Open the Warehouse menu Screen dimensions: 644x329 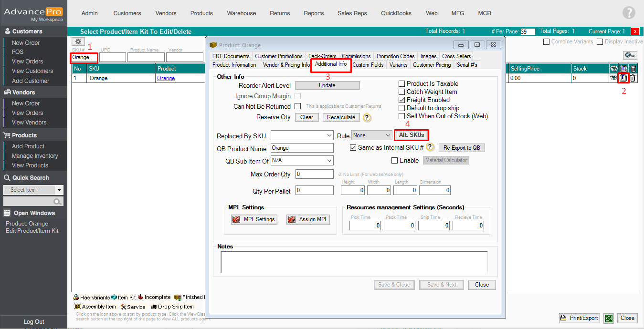point(241,13)
